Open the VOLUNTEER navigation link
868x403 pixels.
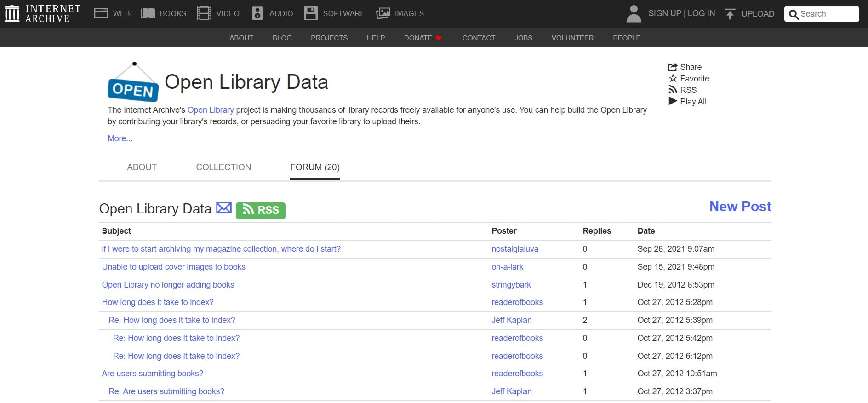coord(572,38)
